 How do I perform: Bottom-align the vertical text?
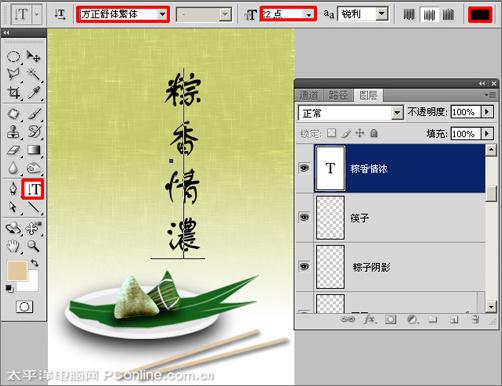[448, 14]
